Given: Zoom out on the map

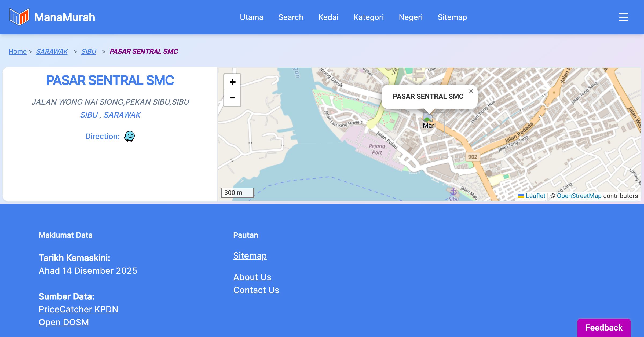Looking at the screenshot, I should click(x=232, y=98).
